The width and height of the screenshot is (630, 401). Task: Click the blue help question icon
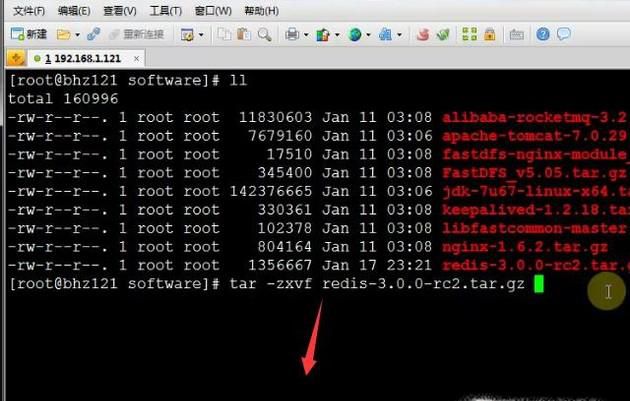click(543, 34)
